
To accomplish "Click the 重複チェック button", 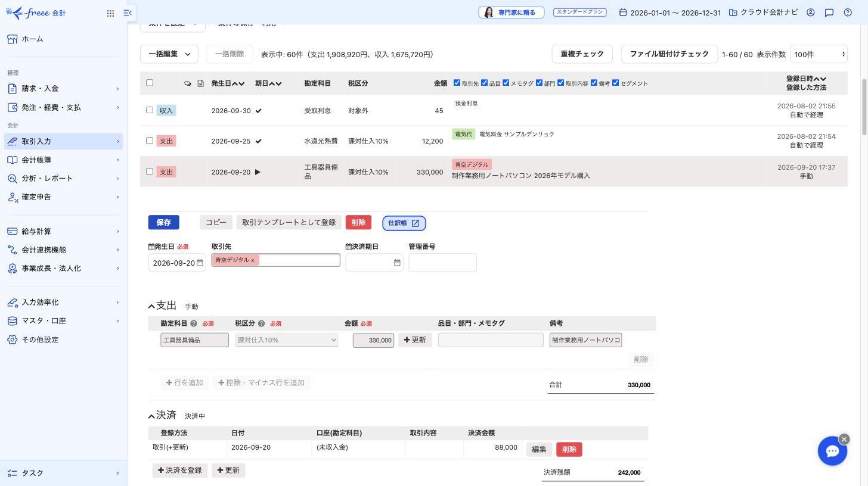I will 582,54.
